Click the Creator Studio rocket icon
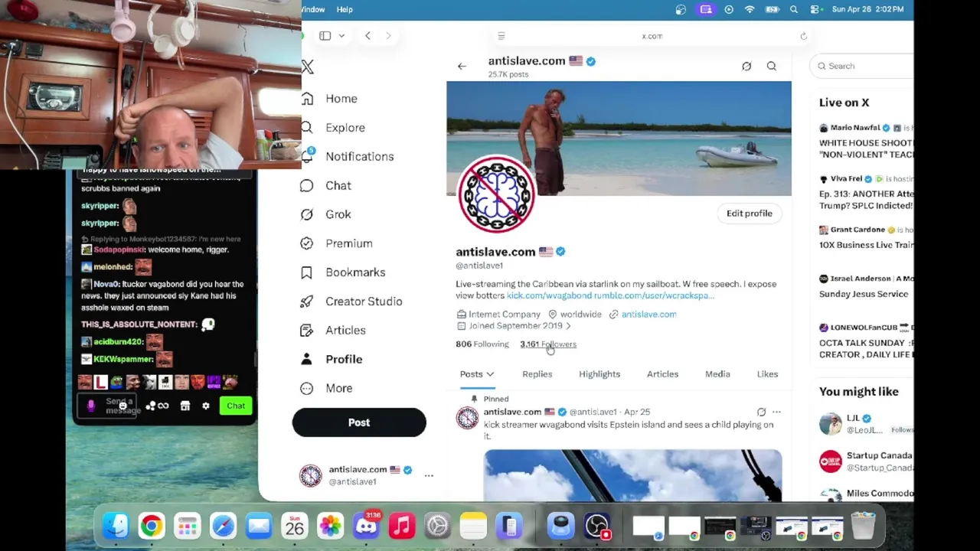The width and height of the screenshot is (980, 551). tap(307, 302)
